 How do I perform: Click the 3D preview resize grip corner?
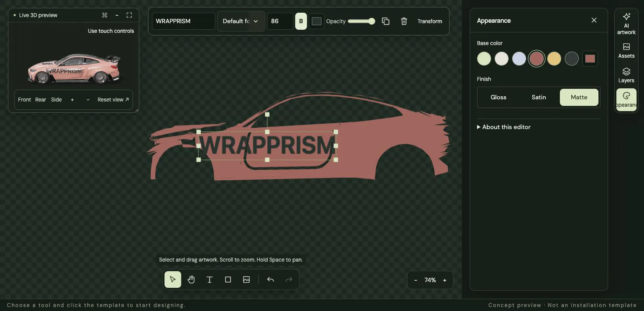tap(137, 110)
